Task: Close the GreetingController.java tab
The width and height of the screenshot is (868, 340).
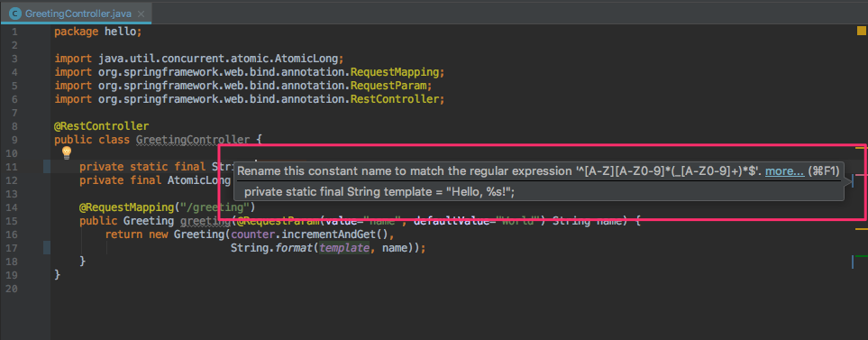Action: [142, 14]
